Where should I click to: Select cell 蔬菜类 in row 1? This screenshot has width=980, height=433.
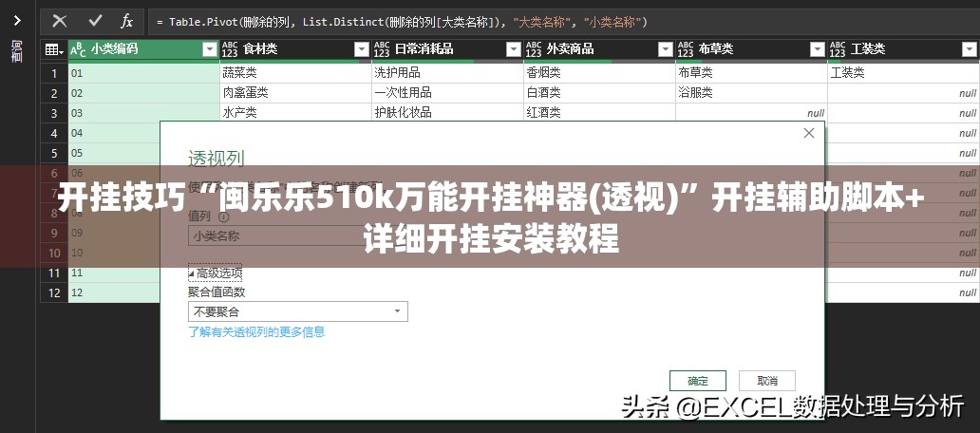coord(295,73)
